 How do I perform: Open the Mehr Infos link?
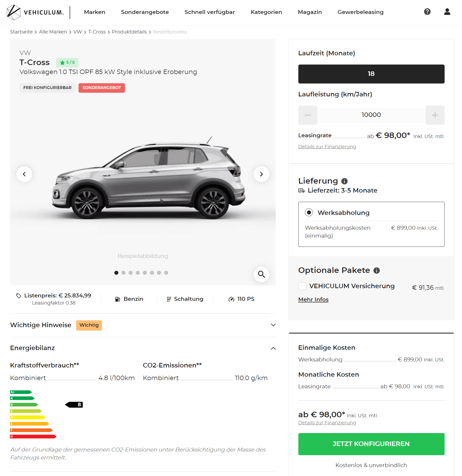click(313, 300)
